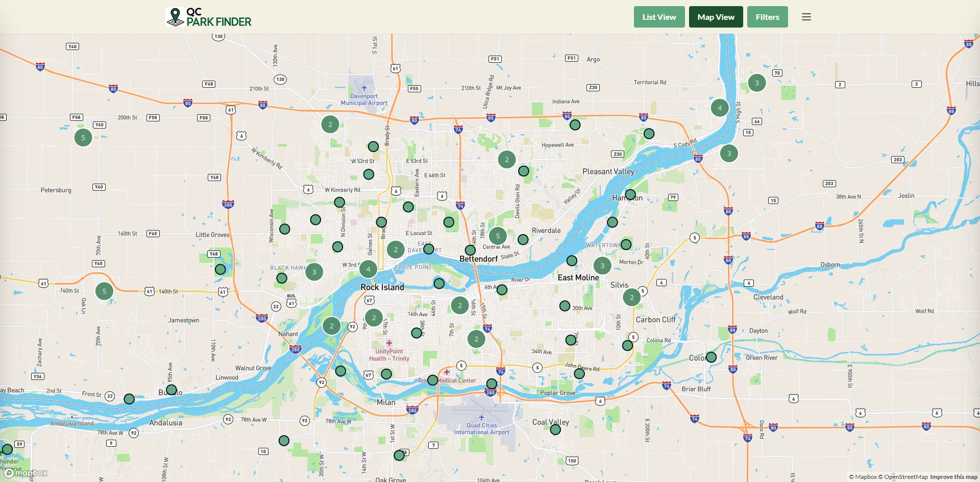Click cluster 4 near S High St
The width and height of the screenshot is (980, 482).
(720, 108)
